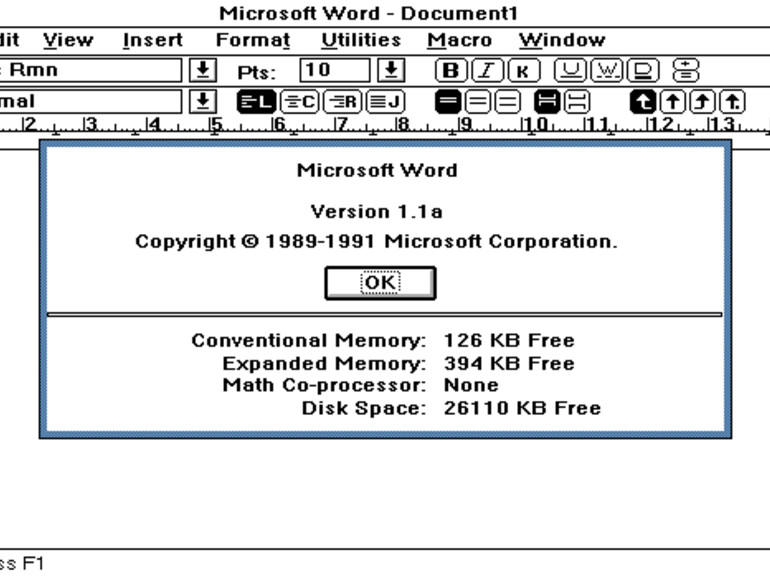
Task: Click the 'Microsoft Word - Document1' title bar
Action: [x=368, y=13]
